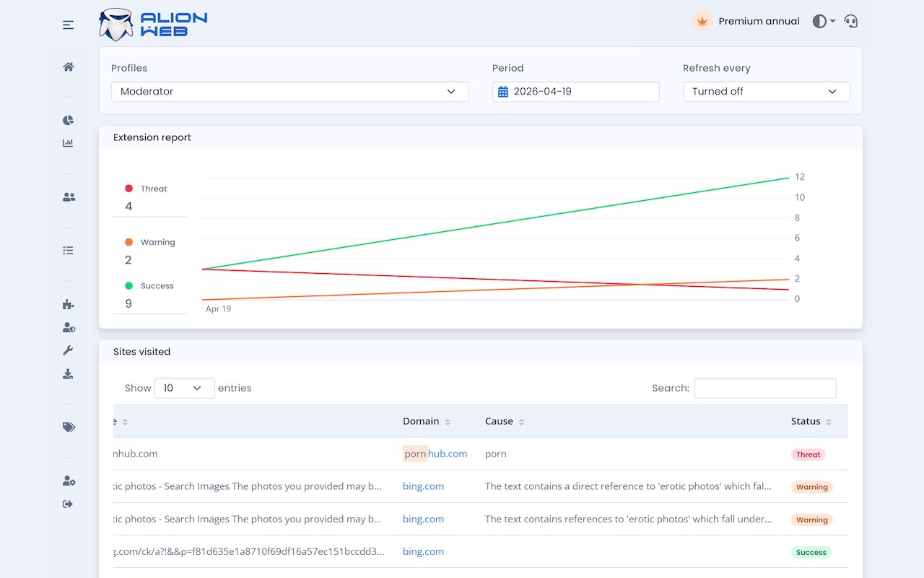Toggle the Success series in the chart legend
This screenshot has width=924, height=578.
149,286
